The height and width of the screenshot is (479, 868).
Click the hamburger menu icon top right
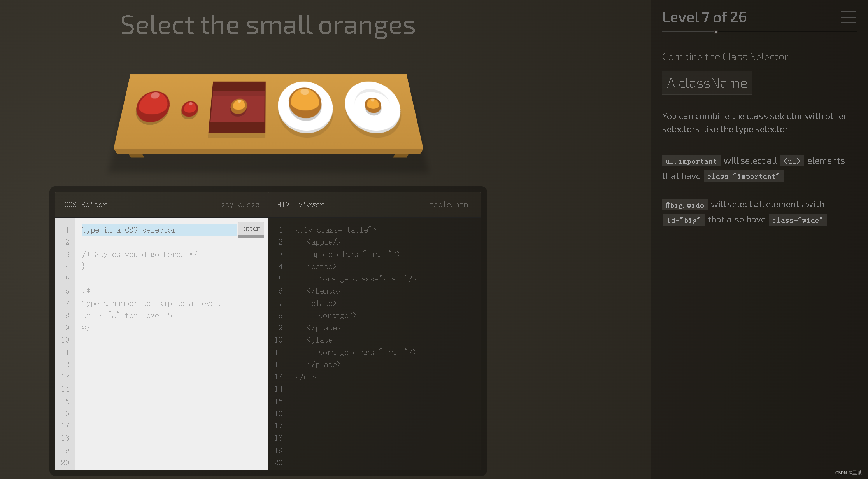849,17
